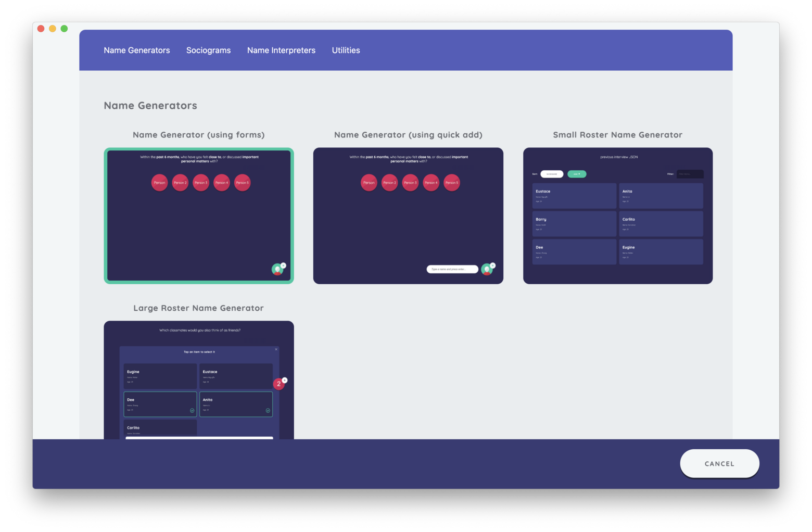The image size is (812, 532).
Task: Click 'Person 3' node in forms preview
Action: 201,183
